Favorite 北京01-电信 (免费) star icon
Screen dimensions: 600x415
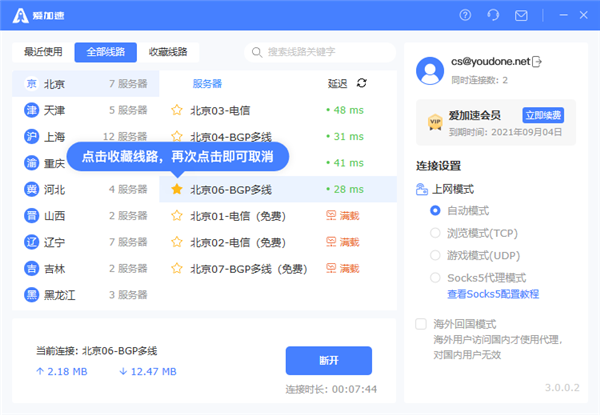tap(177, 215)
